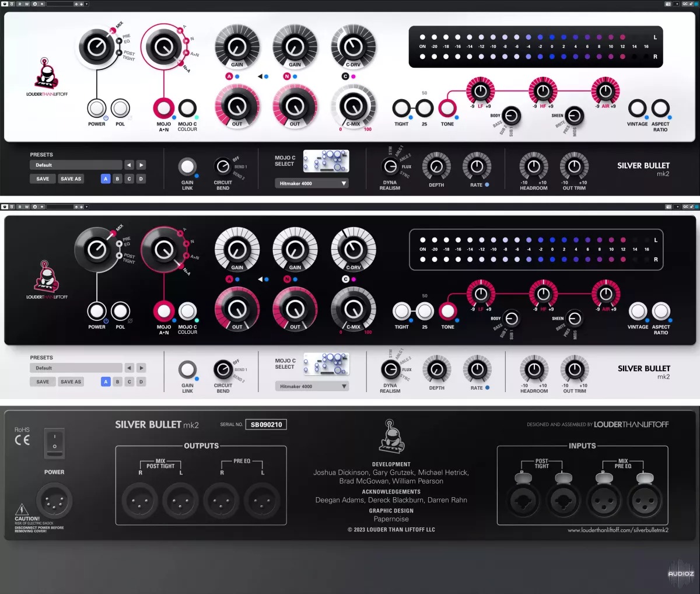The height and width of the screenshot is (594, 700).
Task: Enable the W automation write icon
Action: tap(27, 4)
